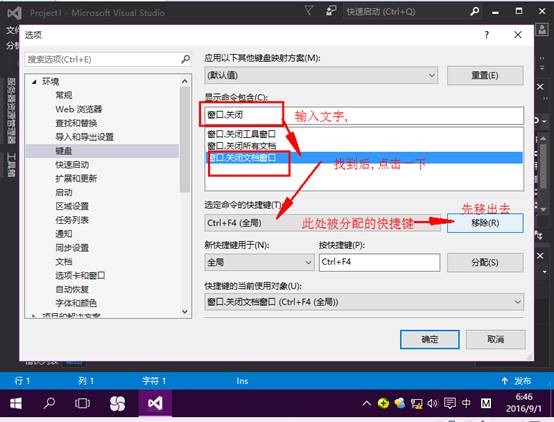This screenshot has width=554, height=422.
Task: Select 区域设置 in the options tree
Action: [72, 206]
